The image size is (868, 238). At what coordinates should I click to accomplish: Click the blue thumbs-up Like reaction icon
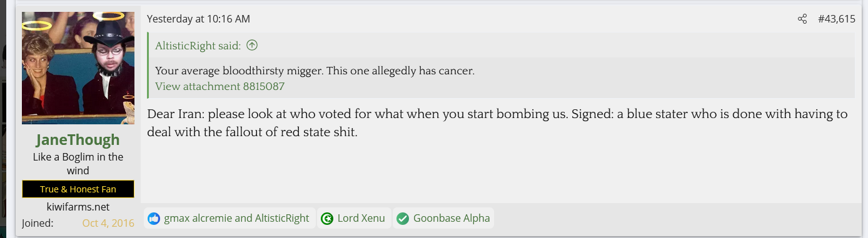point(154,219)
